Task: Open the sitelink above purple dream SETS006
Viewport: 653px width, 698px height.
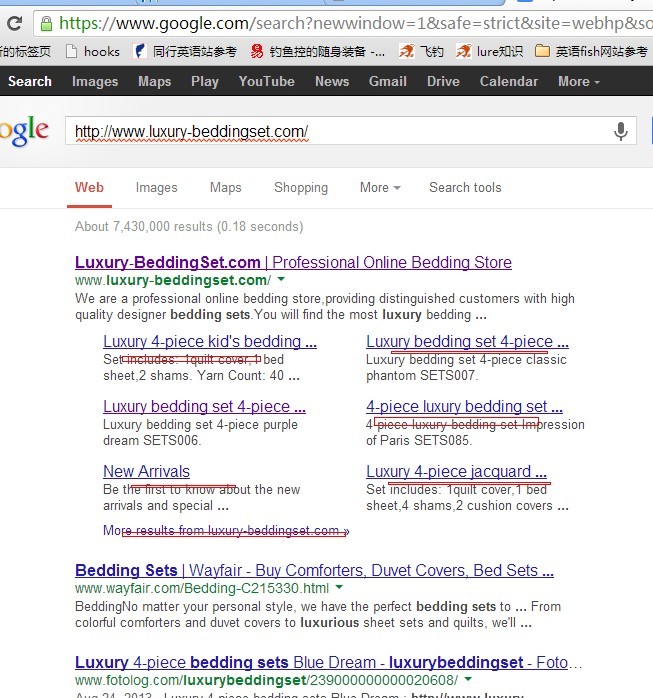Action: 204,406
